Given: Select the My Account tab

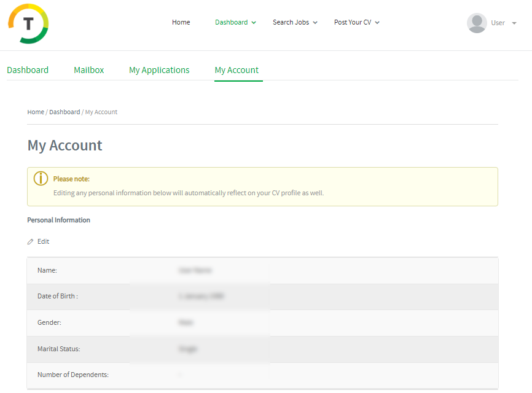Looking at the screenshot, I should point(237,70).
